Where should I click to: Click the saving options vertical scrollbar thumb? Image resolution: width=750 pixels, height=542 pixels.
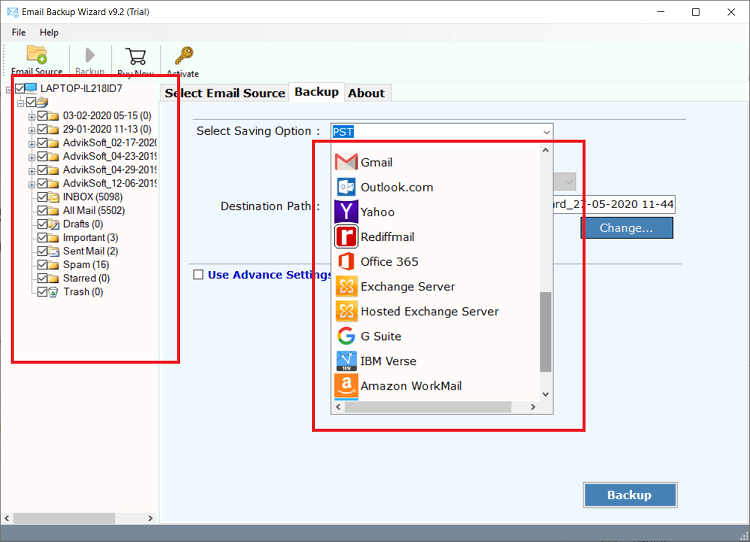[x=545, y=332]
